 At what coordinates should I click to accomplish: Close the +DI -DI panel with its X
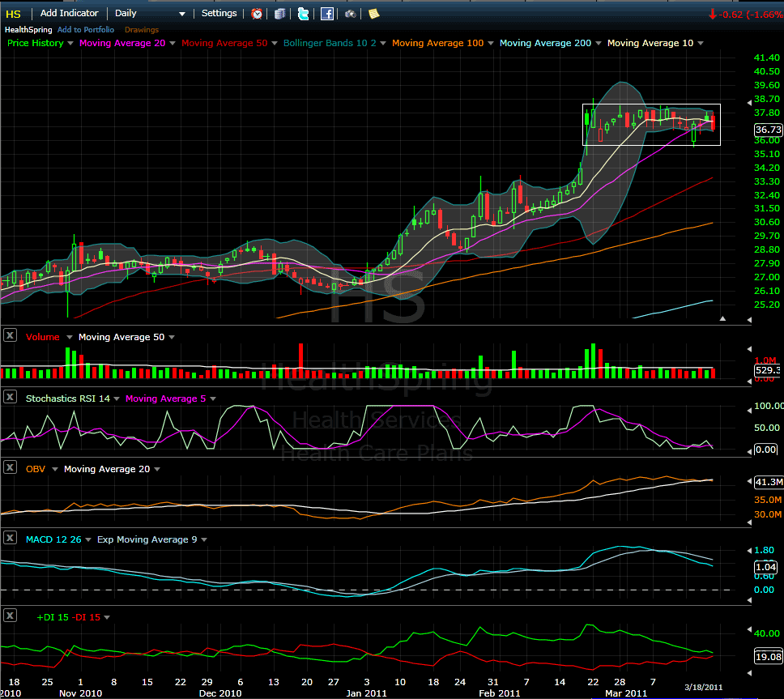[10, 616]
